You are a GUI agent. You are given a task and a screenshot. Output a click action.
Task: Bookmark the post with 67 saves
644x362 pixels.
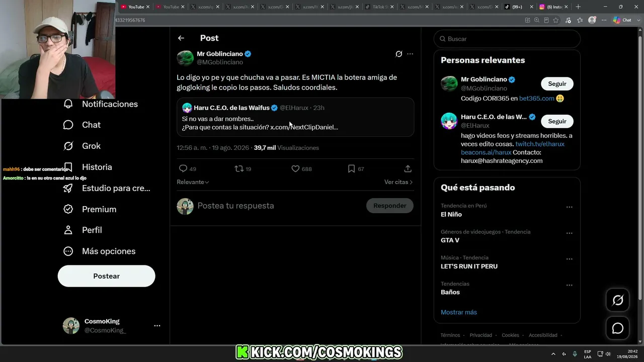pos(352,169)
